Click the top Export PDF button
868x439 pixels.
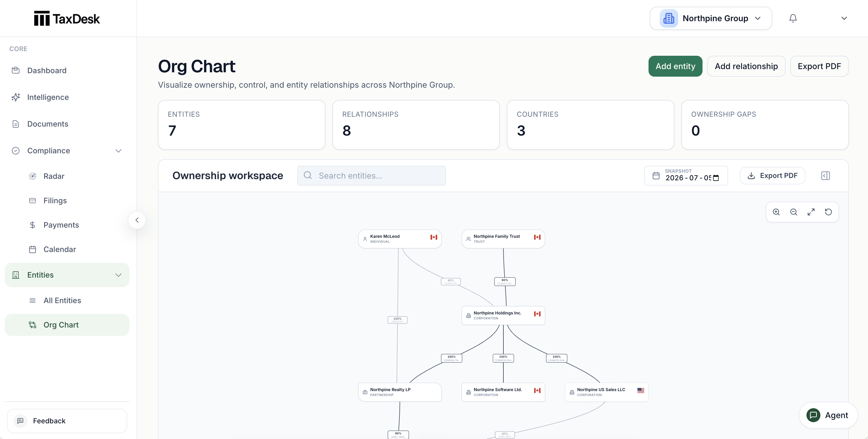click(x=819, y=66)
